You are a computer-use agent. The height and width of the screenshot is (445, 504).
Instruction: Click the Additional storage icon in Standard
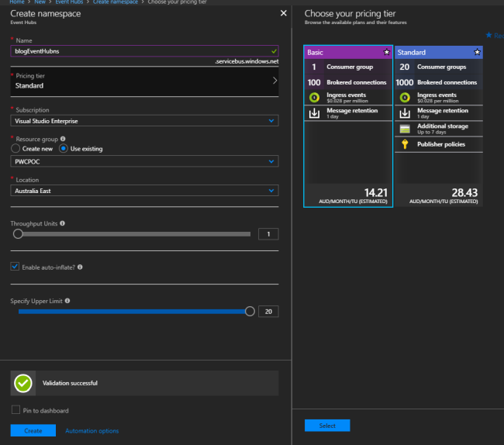[404, 128]
